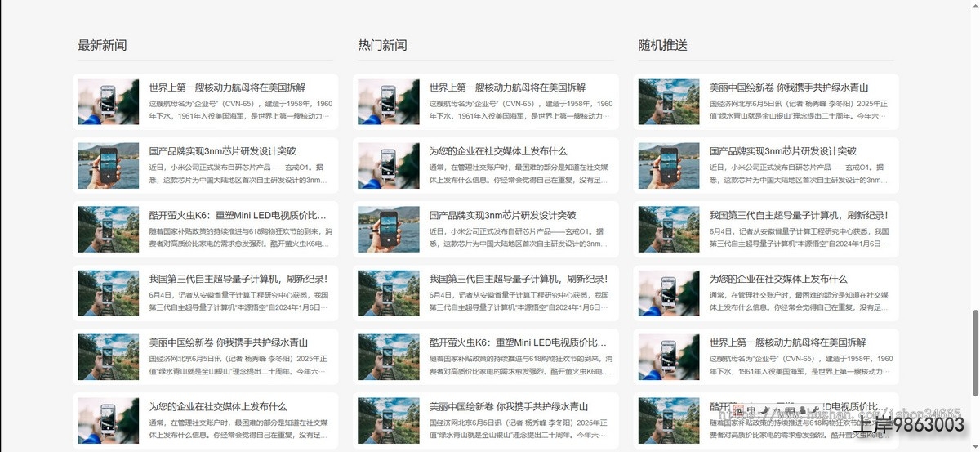Open 美丽中国绘新卷 headline in 最新新闻
The image size is (980, 452).
(228, 342)
